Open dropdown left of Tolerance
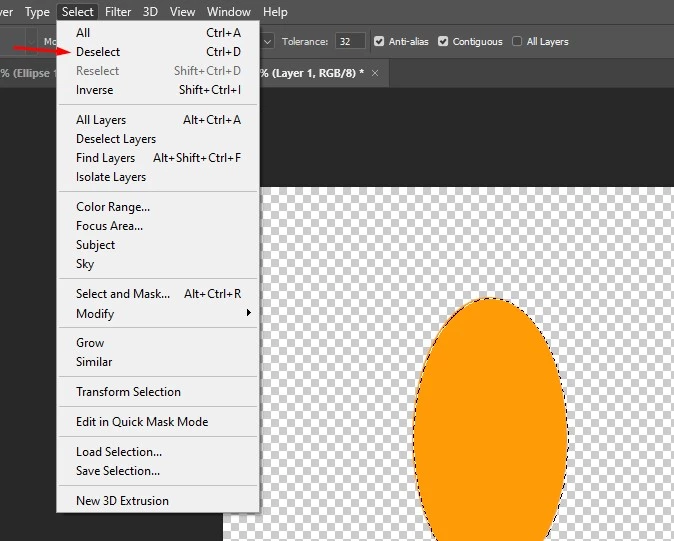The image size is (674, 541). [267, 42]
